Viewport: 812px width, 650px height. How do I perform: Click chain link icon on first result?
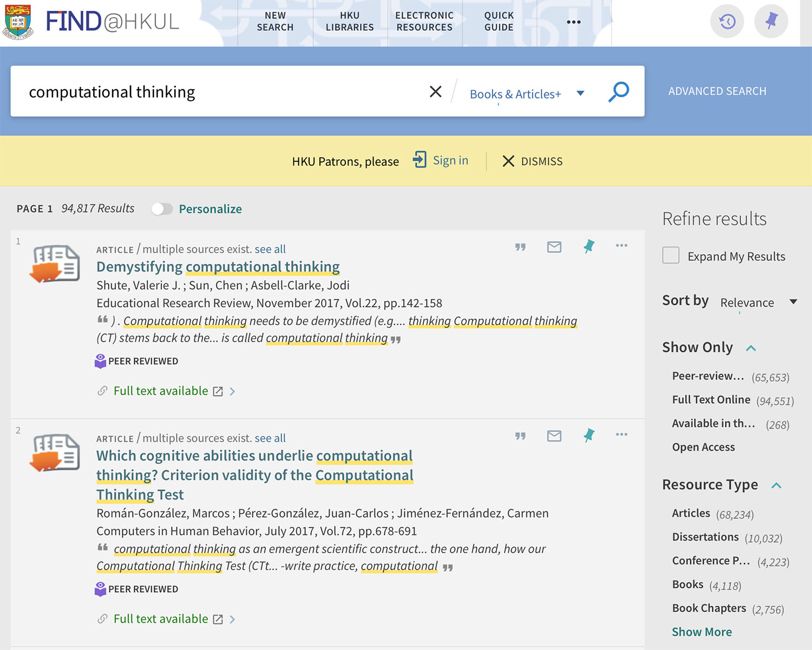102,391
